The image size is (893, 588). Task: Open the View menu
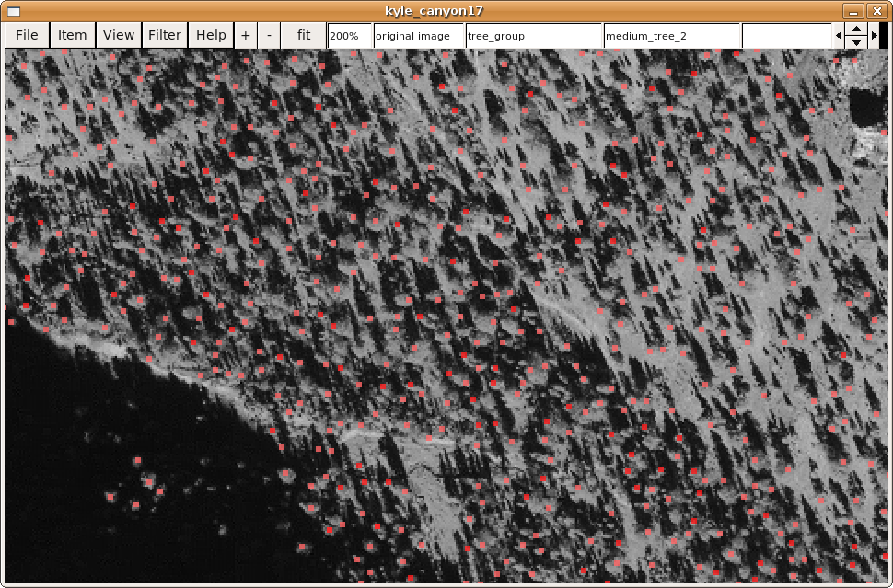tap(119, 35)
